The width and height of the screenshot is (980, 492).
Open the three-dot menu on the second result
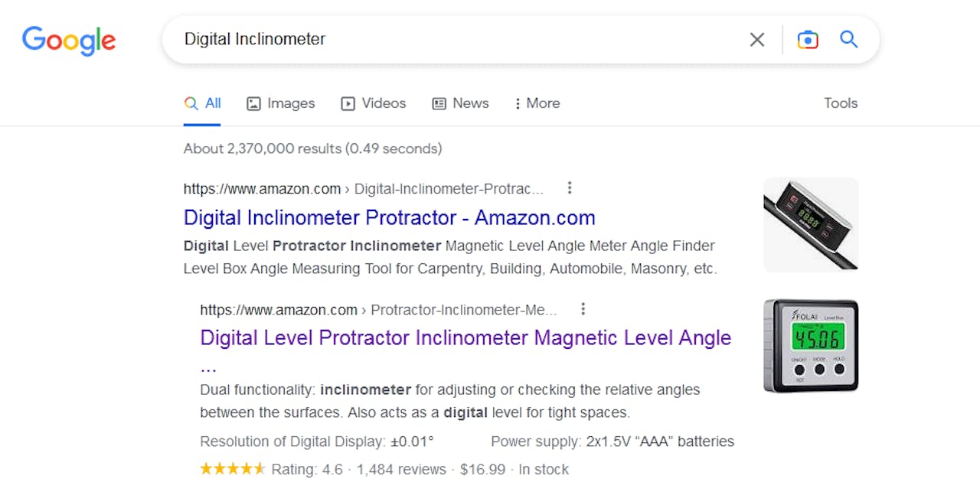pyautogui.click(x=583, y=308)
